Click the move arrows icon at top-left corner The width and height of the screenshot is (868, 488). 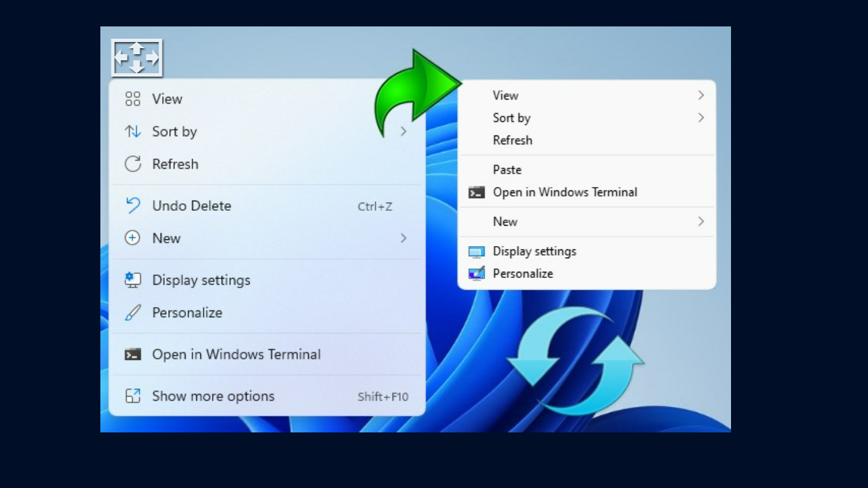[x=137, y=58]
